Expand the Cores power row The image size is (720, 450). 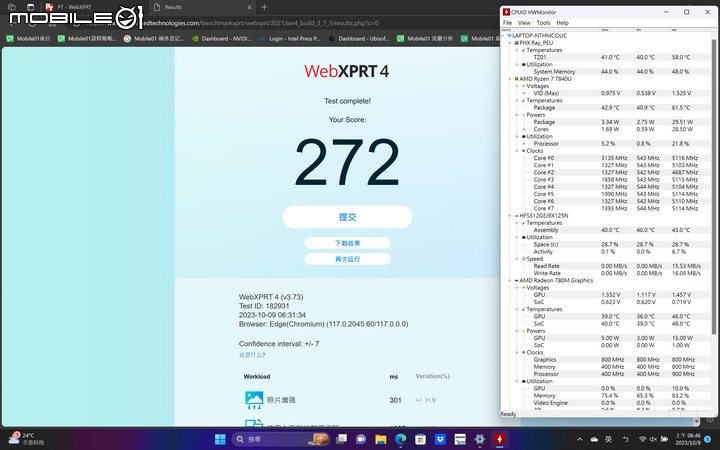click(524, 129)
